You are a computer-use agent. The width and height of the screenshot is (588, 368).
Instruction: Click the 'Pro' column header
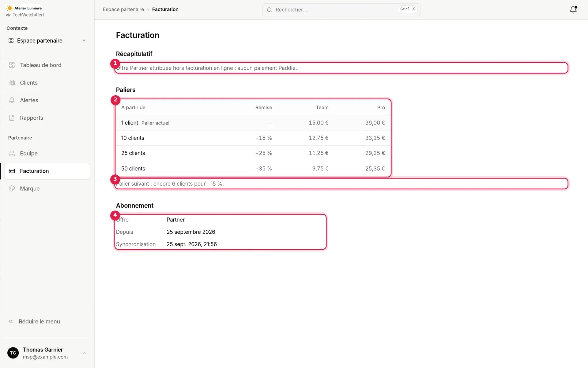[x=381, y=108]
